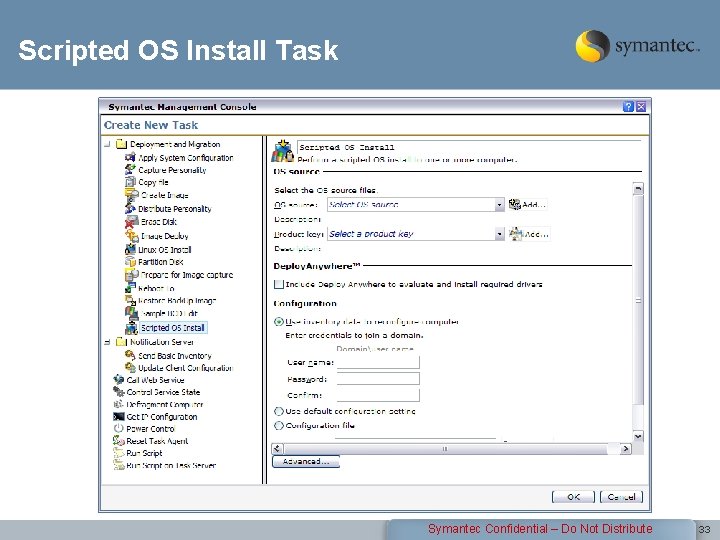Select the Power Control tree label
Viewport: 720px width, 540px height.
151,429
